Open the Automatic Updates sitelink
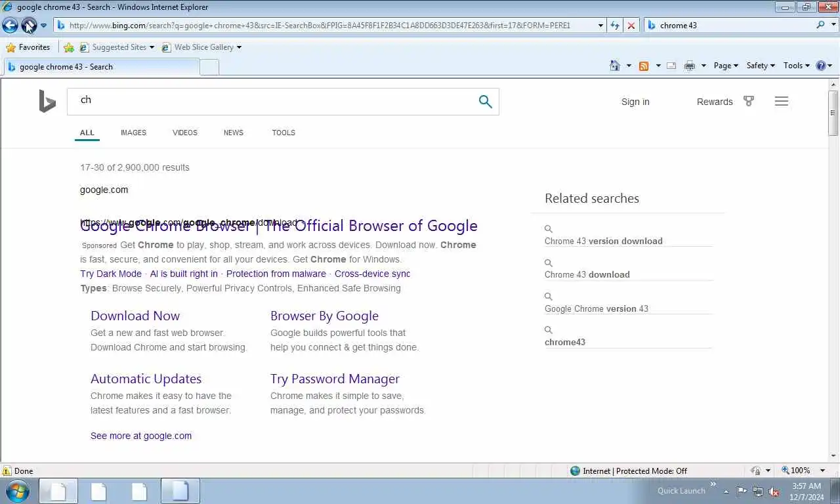 [146, 379]
